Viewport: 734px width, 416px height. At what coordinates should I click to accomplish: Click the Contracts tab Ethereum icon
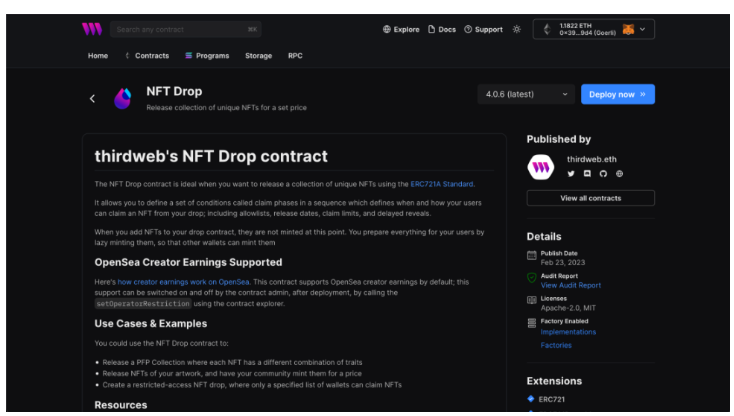(127, 55)
